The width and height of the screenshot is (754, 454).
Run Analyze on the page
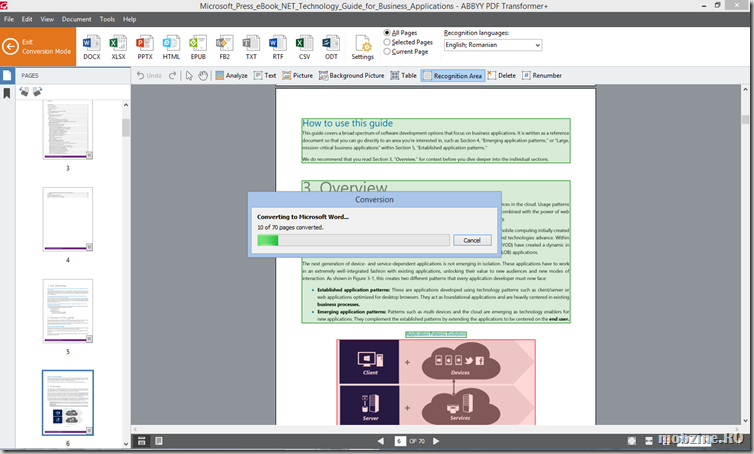click(231, 76)
